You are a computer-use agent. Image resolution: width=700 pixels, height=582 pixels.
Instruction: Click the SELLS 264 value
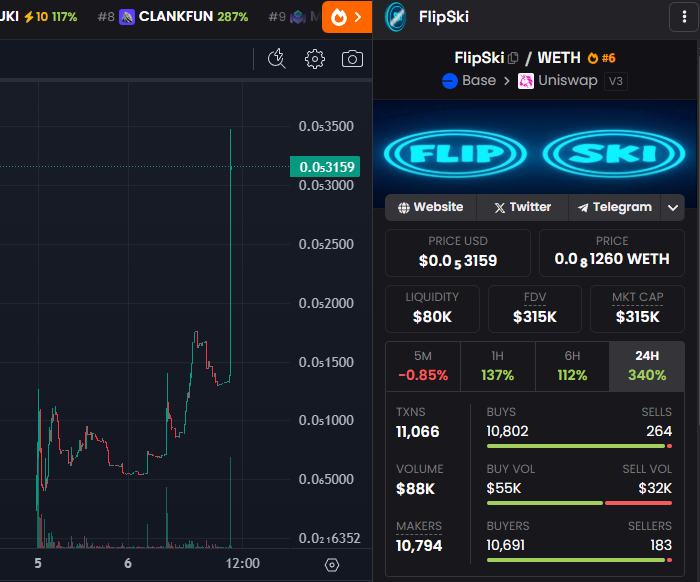(x=659, y=431)
